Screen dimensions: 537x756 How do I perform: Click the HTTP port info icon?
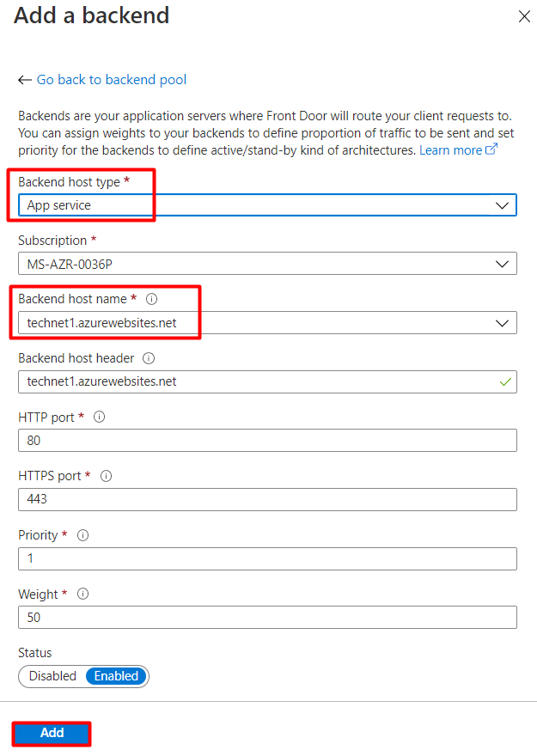pyautogui.click(x=99, y=417)
